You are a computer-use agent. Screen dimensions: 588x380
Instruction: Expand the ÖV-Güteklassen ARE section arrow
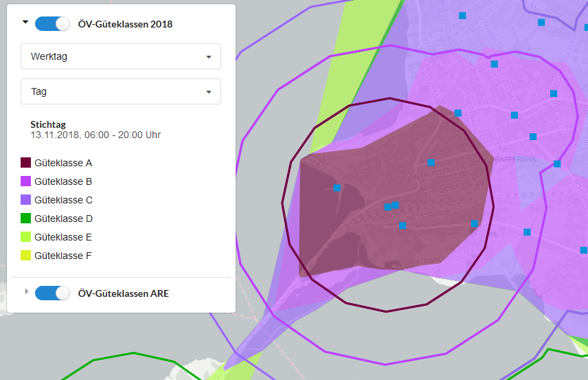(x=26, y=292)
